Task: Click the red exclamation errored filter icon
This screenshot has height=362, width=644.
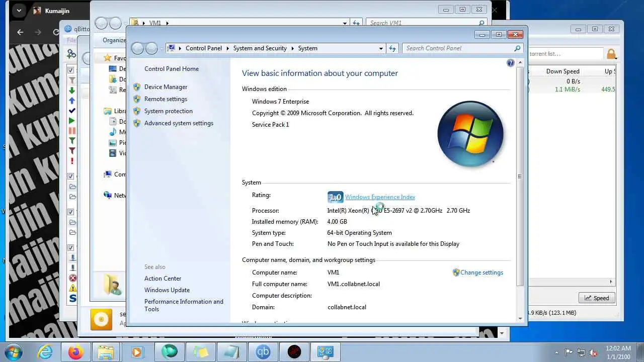Action: 72,161
